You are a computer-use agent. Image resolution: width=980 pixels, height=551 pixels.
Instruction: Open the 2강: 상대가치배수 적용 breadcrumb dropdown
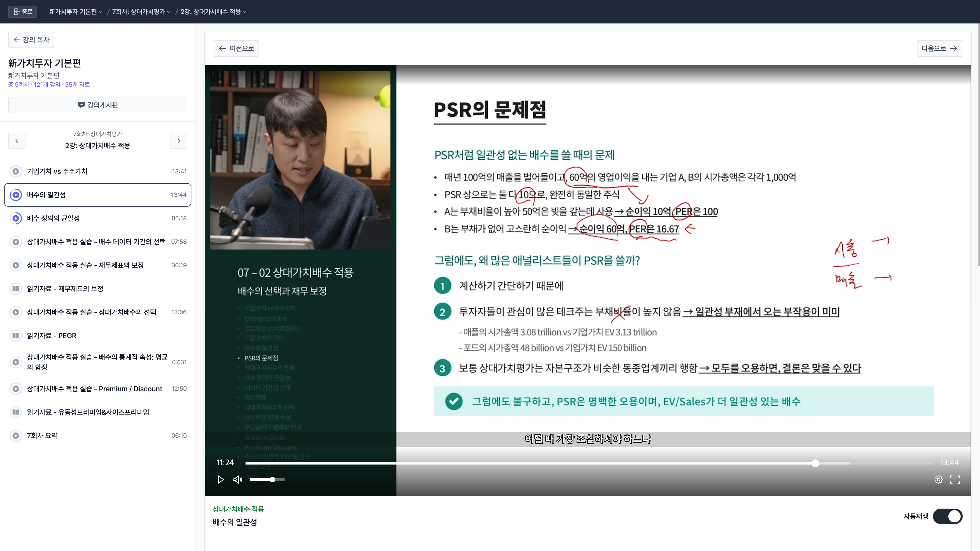point(213,12)
